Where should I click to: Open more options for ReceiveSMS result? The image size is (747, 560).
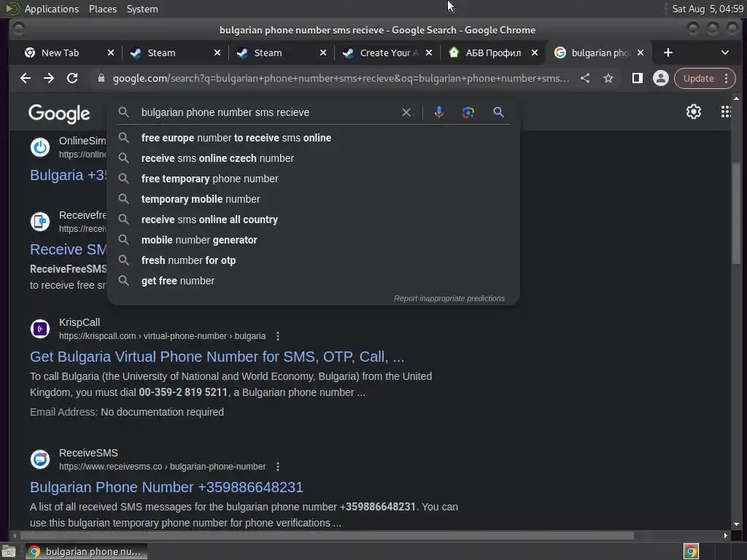pos(278,467)
